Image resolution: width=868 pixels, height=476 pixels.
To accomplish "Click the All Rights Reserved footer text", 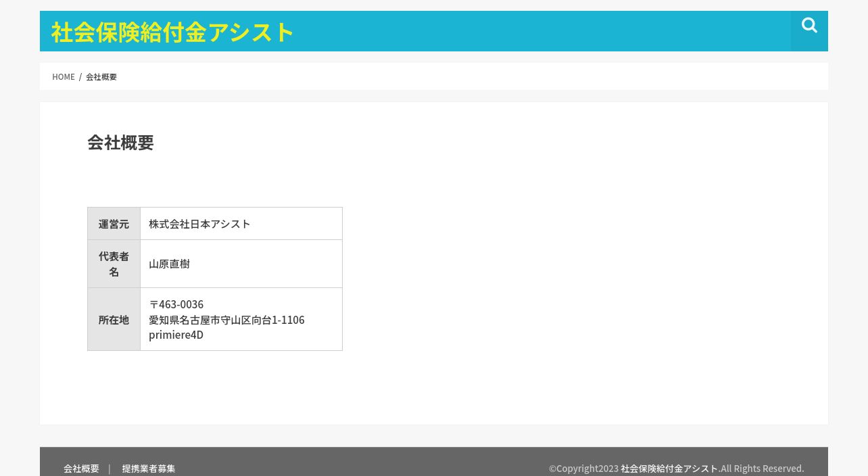I will click(763, 469).
